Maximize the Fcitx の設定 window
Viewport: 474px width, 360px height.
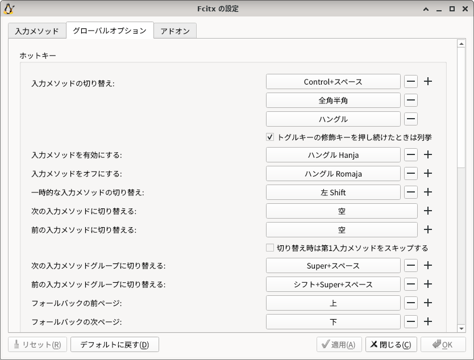(x=452, y=9)
